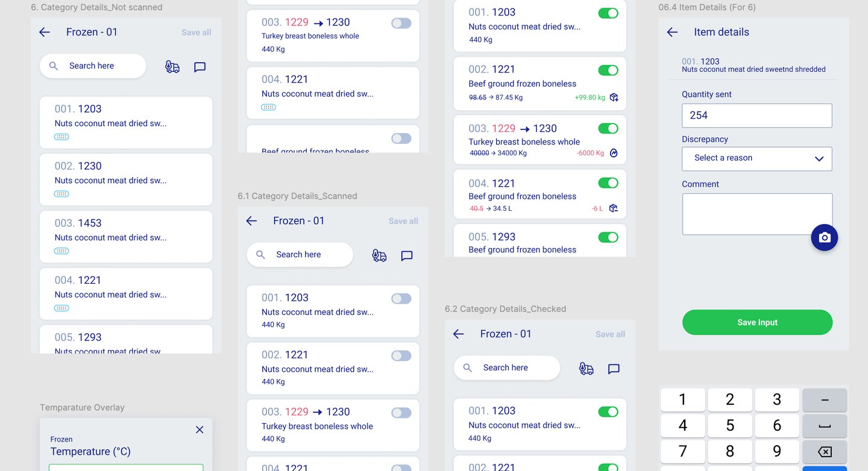Viewport: 868px width, 471px height.
Task: Expand the Select a reason dropdown
Action: 756,158
